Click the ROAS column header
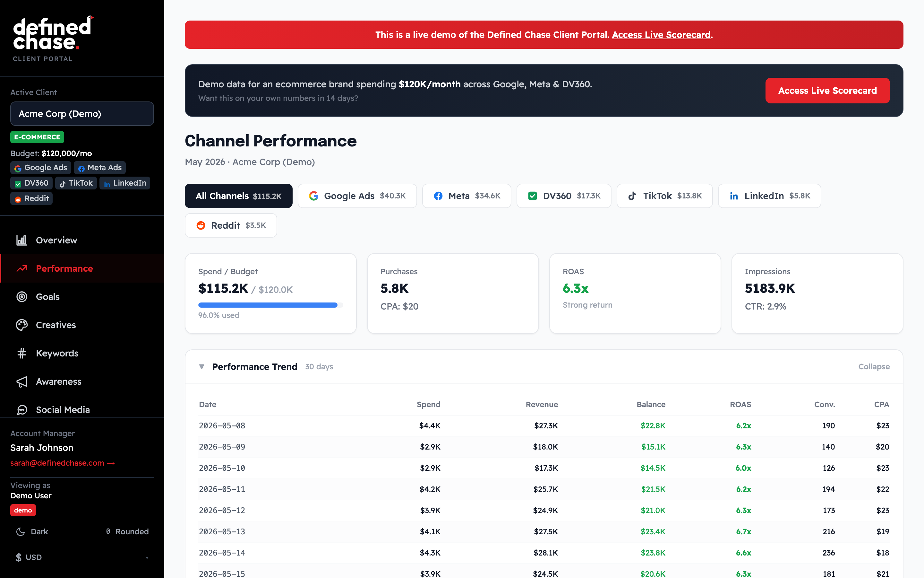Screen dimensions: 924x578 [740, 405]
